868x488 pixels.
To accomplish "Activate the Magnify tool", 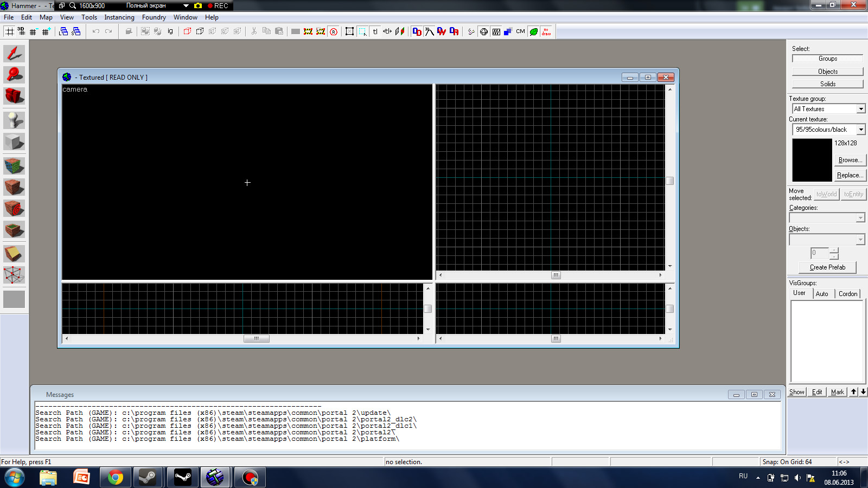I will point(14,74).
